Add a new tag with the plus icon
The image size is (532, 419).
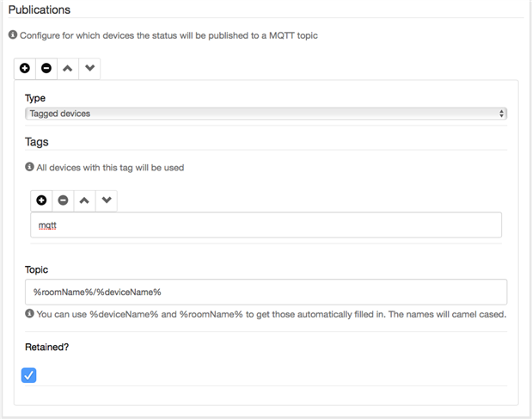tap(41, 200)
